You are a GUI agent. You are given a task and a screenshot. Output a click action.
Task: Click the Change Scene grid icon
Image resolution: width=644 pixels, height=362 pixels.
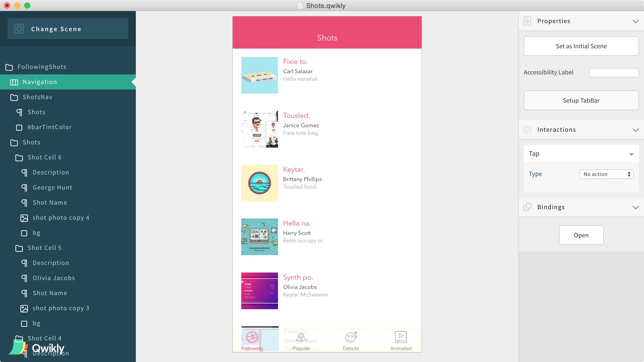click(x=19, y=29)
